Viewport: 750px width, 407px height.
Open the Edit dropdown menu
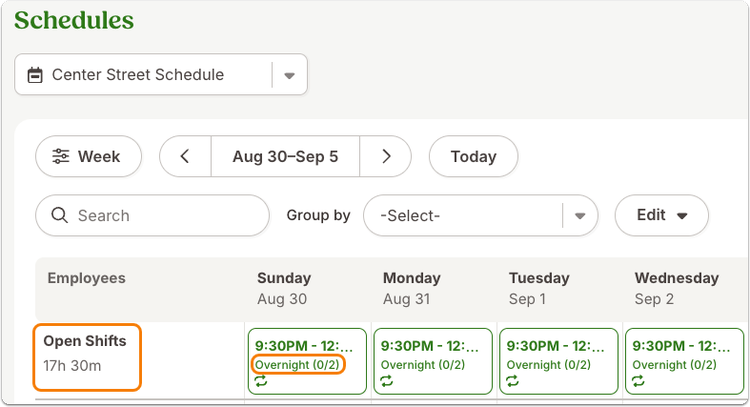click(662, 215)
